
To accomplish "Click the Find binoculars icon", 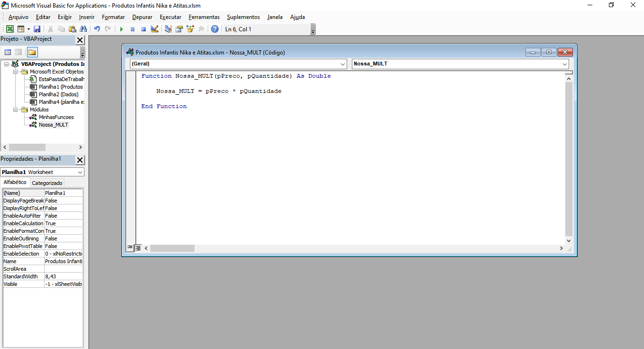I will pyautogui.click(x=83, y=29).
